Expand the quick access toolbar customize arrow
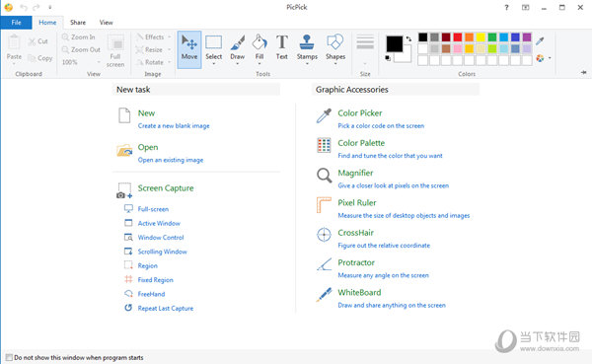The height and width of the screenshot is (364, 592). 50,7
